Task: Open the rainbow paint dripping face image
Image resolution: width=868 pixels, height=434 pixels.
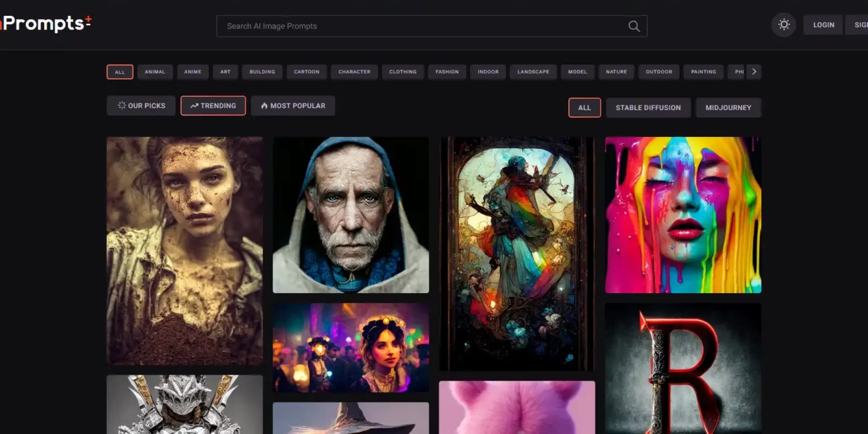Action: pyautogui.click(x=683, y=215)
